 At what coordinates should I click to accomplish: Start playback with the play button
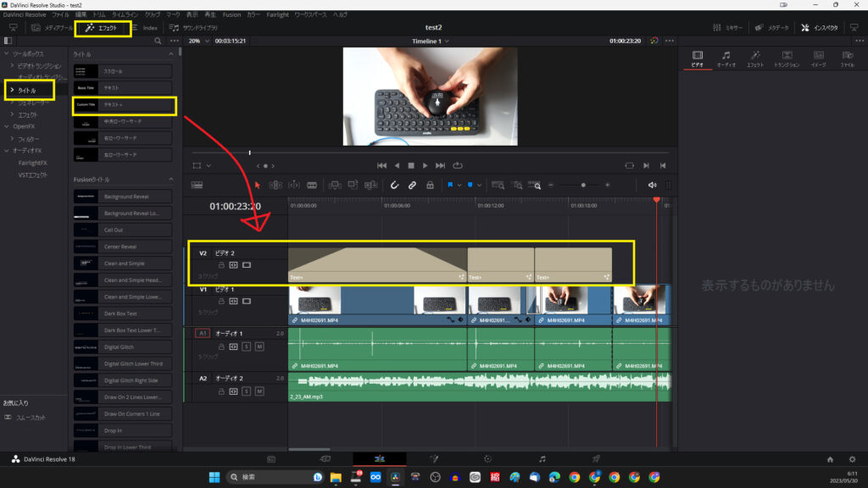click(x=426, y=165)
